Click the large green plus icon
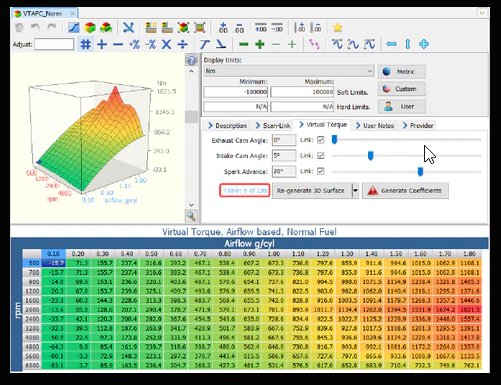This screenshot has height=385, width=501. coord(260,44)
